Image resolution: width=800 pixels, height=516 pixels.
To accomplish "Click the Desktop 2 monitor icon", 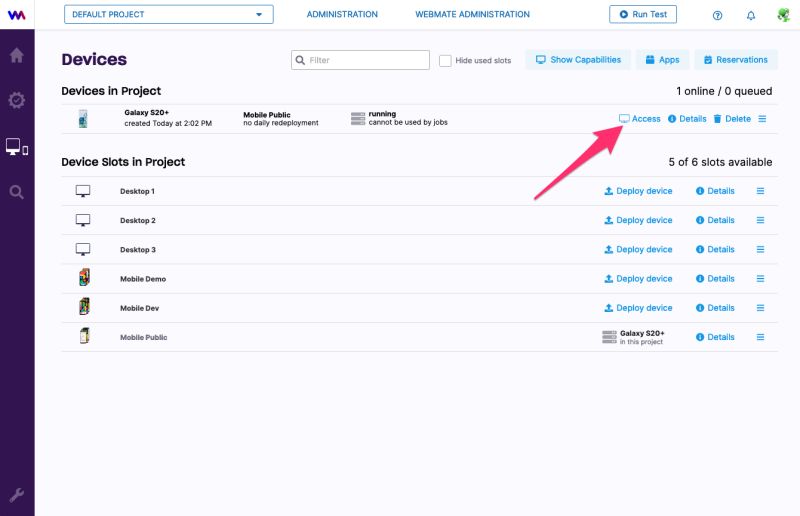I will pos(83,220).
